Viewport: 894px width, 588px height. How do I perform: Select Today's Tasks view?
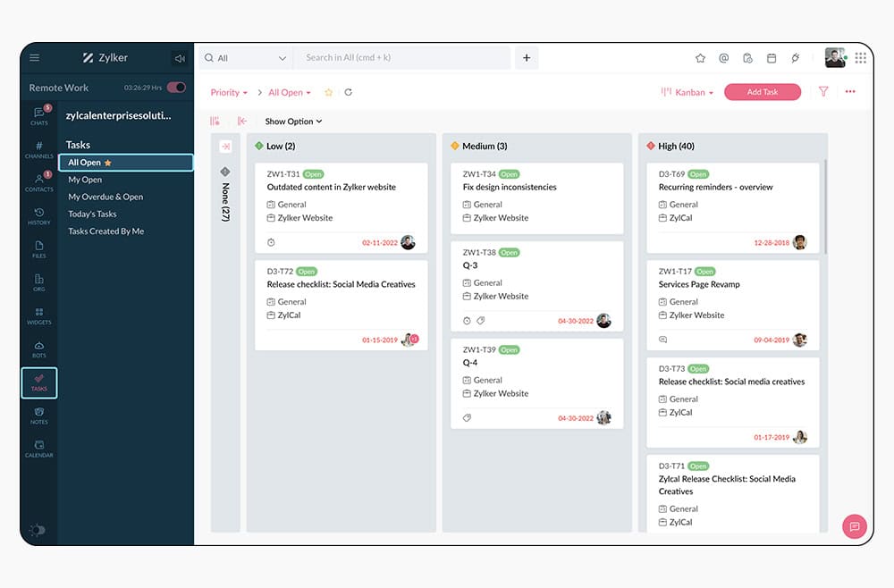[x=92, y=214]
